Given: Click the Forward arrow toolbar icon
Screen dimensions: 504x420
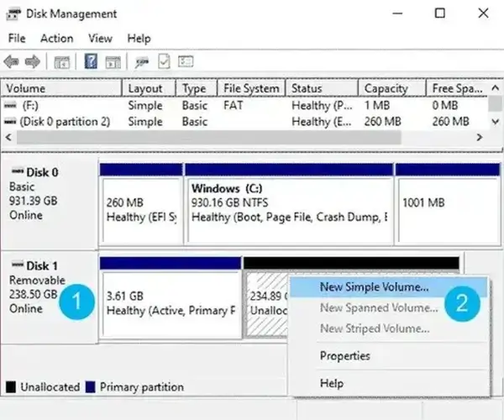Looking at the screenshot, I should tap(33, 61).
